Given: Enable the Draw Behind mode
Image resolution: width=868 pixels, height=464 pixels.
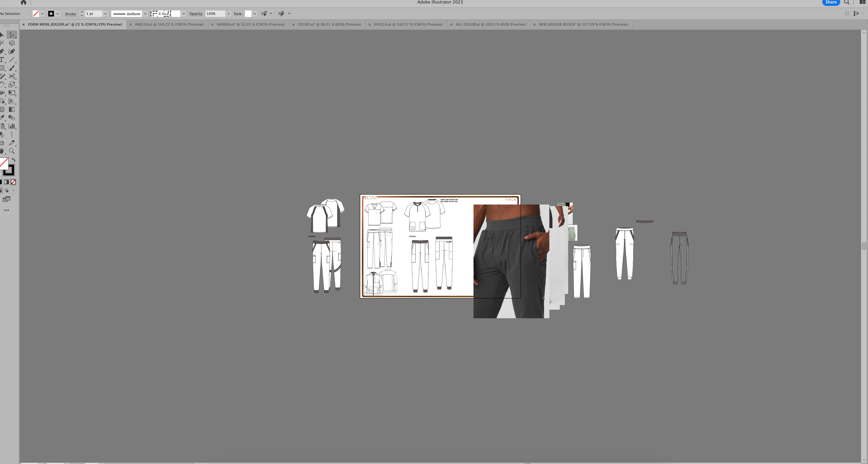Looking at the screenshot, I should click(6, 190).
